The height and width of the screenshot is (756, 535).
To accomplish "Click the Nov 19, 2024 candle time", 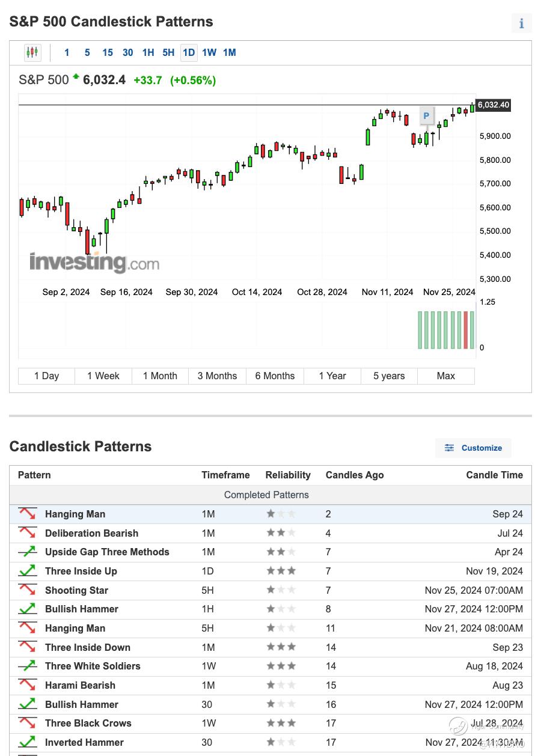I will tap(494, 571).
